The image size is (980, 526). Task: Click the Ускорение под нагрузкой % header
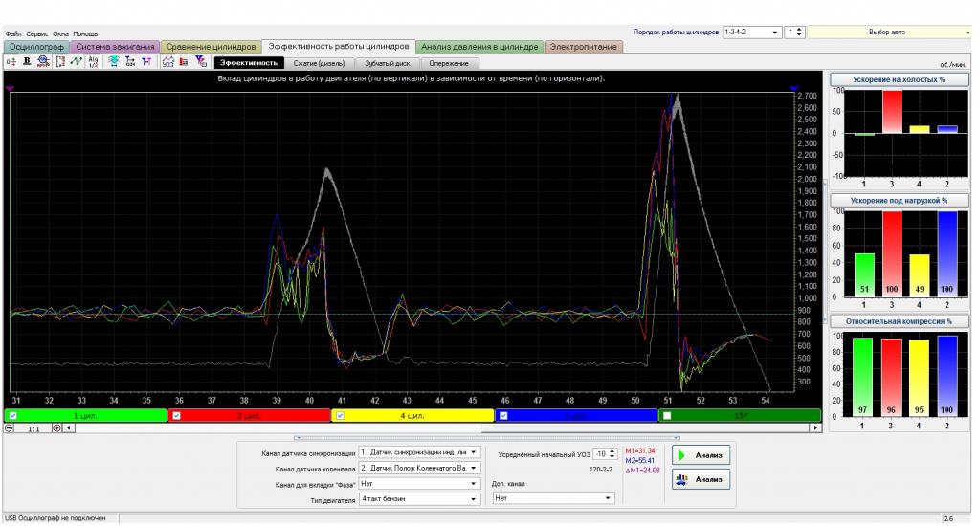[899, 201]
